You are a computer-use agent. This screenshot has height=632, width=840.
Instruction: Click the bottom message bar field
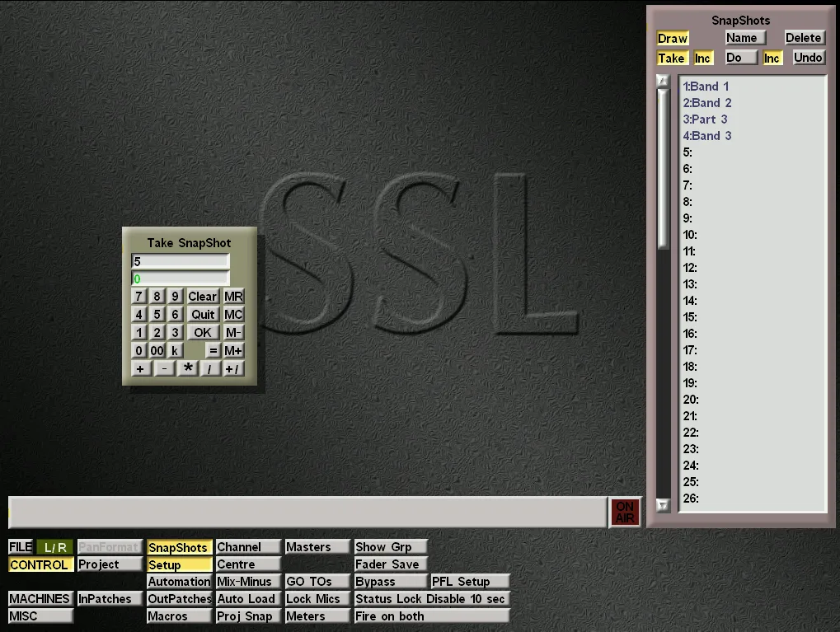307,512
